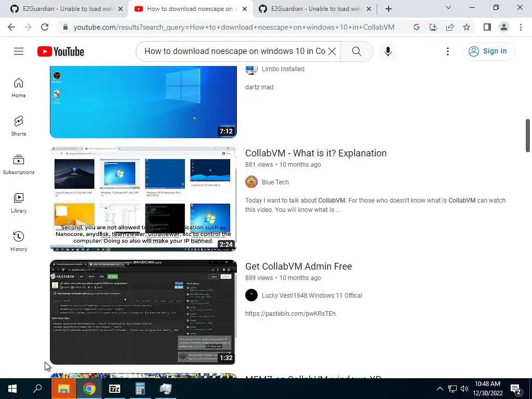Start voice search with the microphone
The height and width of the screenshot is (399, 532).
tap(388, 51)
